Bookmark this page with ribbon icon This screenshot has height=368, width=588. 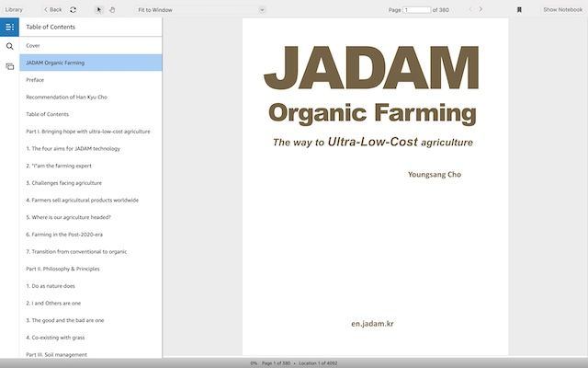(x=519, y=10)
